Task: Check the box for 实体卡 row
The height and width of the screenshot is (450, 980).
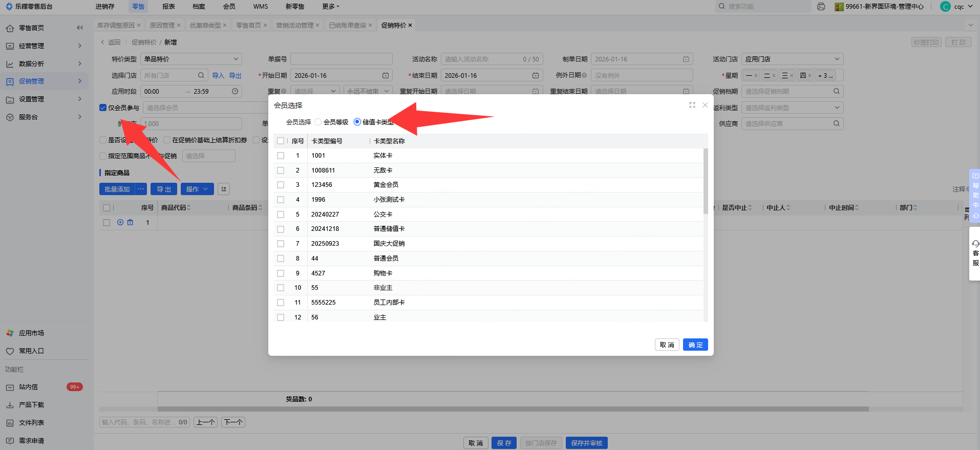Action: pos(281,156)
